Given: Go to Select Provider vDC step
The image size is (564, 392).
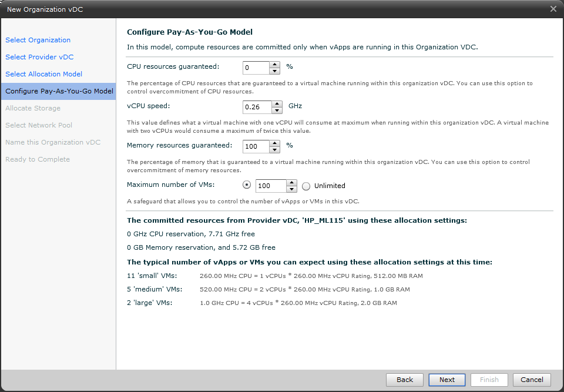Looking at the screenshot, I should [39, 57].
